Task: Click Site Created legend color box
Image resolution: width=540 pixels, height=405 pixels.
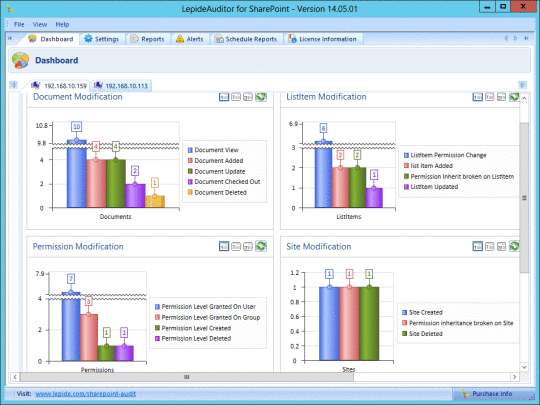Action: (405, 313)
